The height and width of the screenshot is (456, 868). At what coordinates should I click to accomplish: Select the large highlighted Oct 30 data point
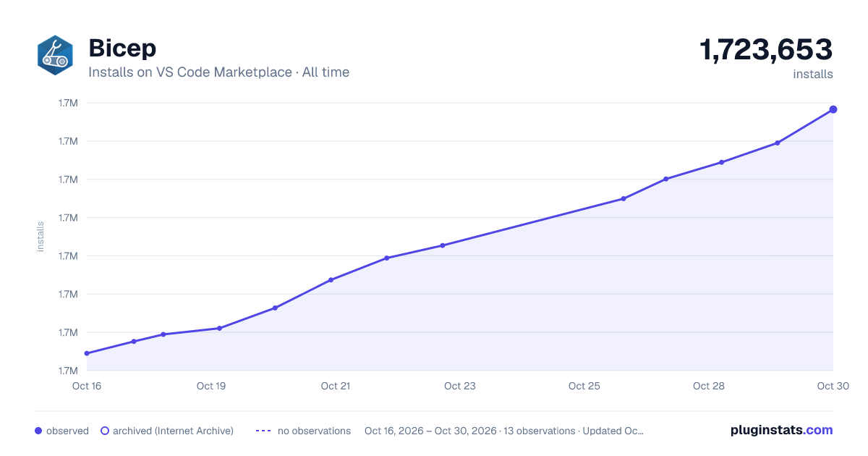[833, 109]
